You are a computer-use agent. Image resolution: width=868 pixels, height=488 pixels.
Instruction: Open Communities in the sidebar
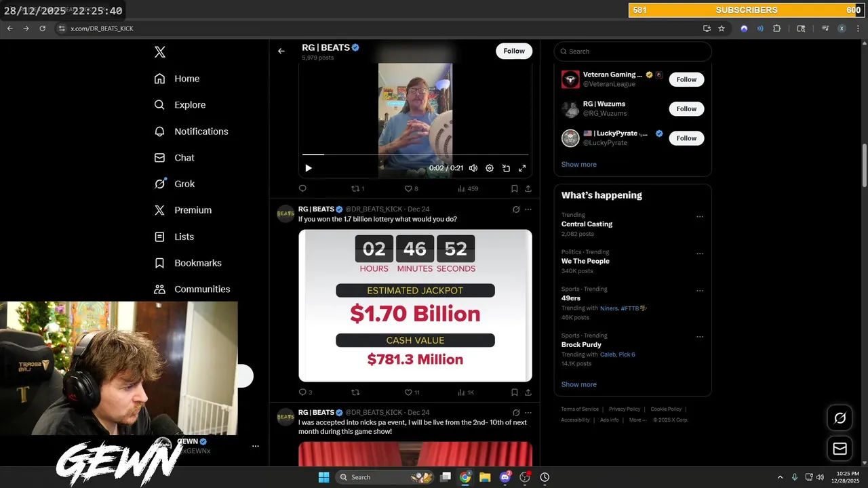pos(192,289)
